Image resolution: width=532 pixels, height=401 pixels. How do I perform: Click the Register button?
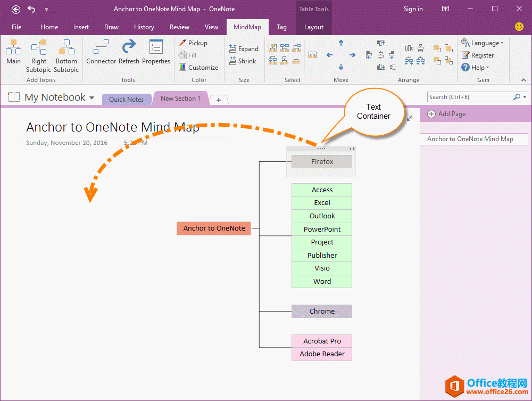coord(477,55)
